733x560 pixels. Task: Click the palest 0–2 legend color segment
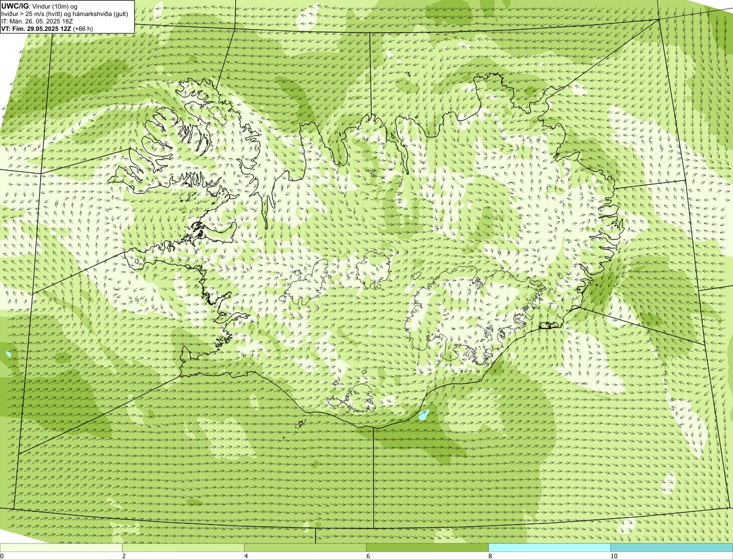(x=61, y=548)
